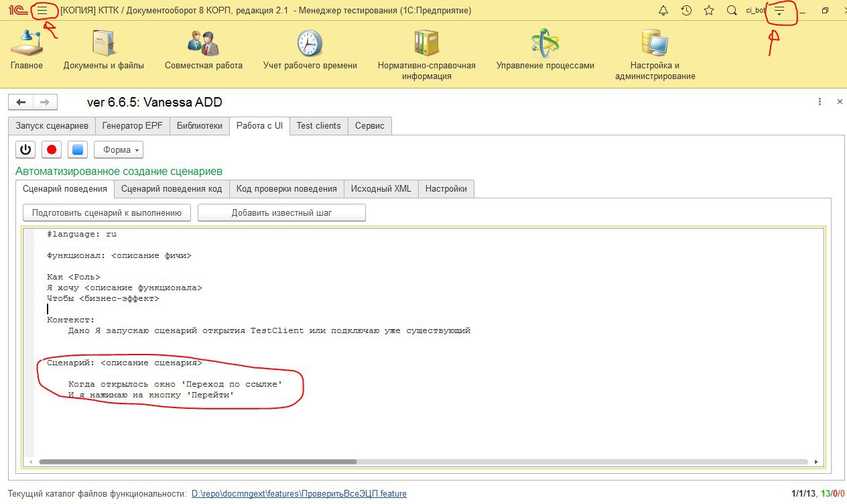Click the 'Автоматизированное создание сценариев' heading

(x=119, y=172)
